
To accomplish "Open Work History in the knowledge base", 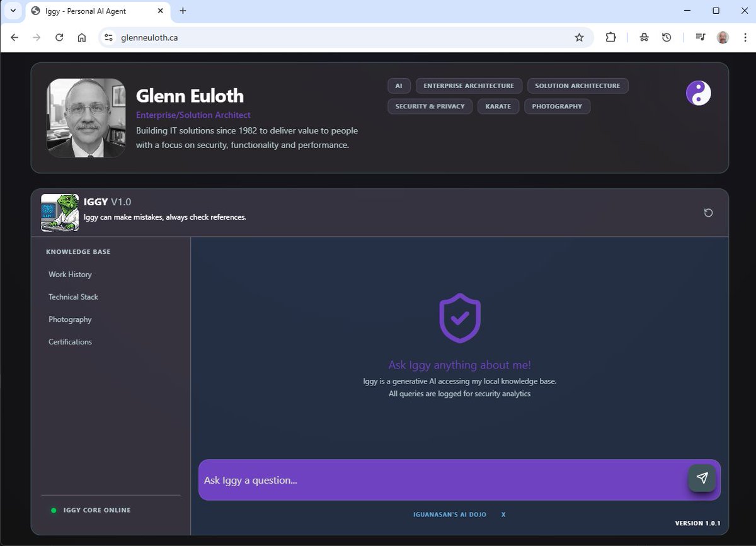I will [70, 275].
